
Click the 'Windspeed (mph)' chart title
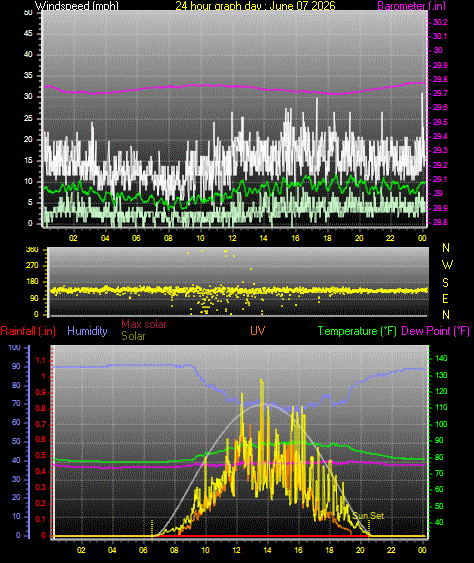point(76,6)
